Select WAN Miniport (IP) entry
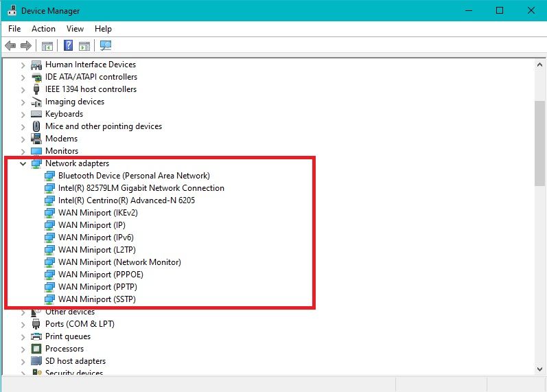547x392 pixels. pyautogui.click(x=92, y=225)
